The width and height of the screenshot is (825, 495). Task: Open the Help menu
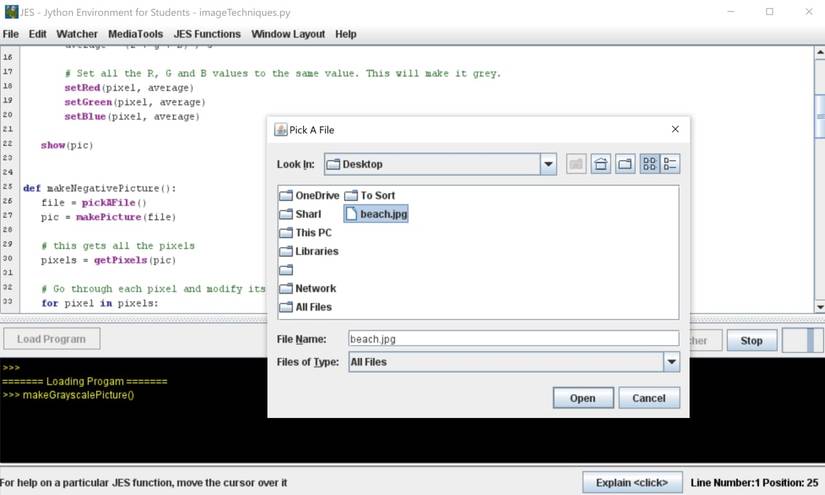pos(346,34)
